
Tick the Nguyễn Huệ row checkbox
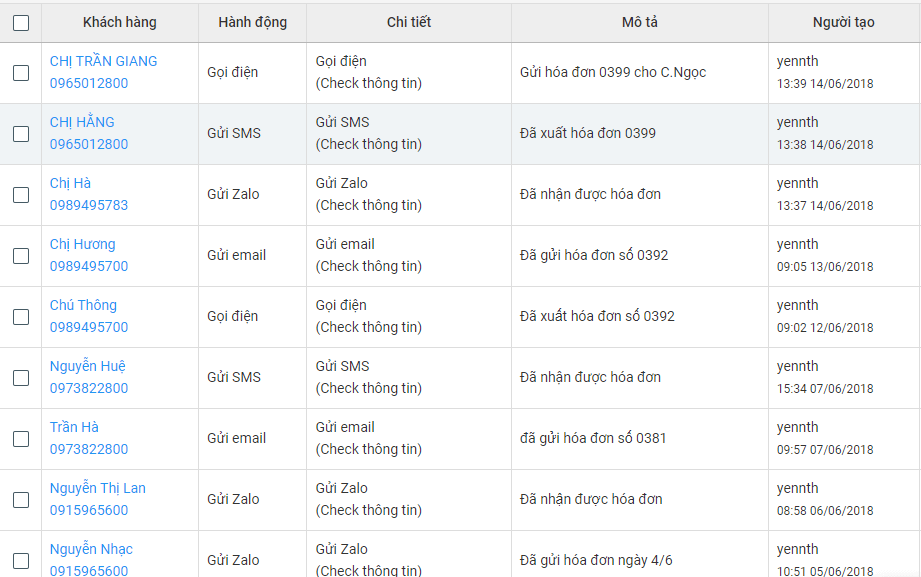(21, 378)
